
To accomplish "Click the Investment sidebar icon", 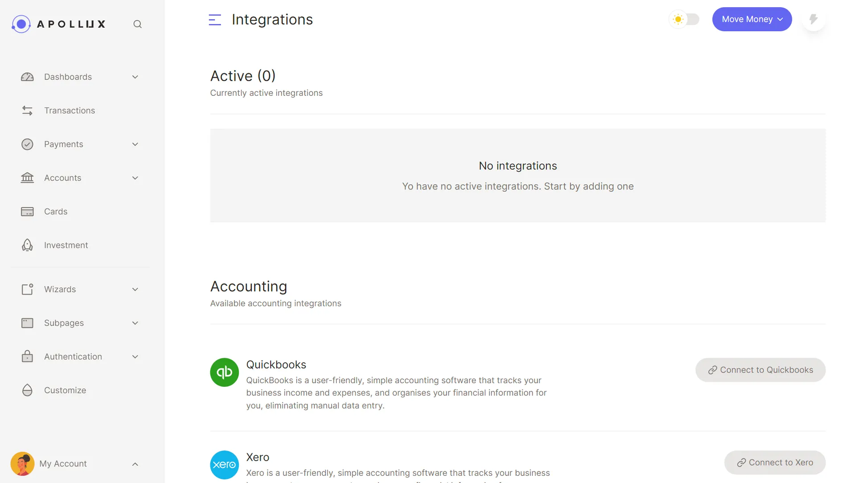I will coord(27,246).
